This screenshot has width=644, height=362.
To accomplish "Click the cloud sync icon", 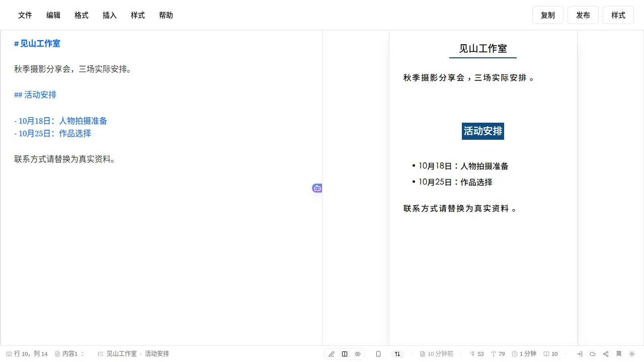I will pos(593,354).
